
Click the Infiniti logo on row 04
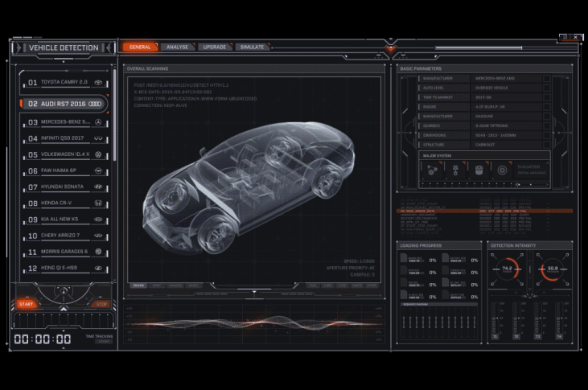coord(98,138)
